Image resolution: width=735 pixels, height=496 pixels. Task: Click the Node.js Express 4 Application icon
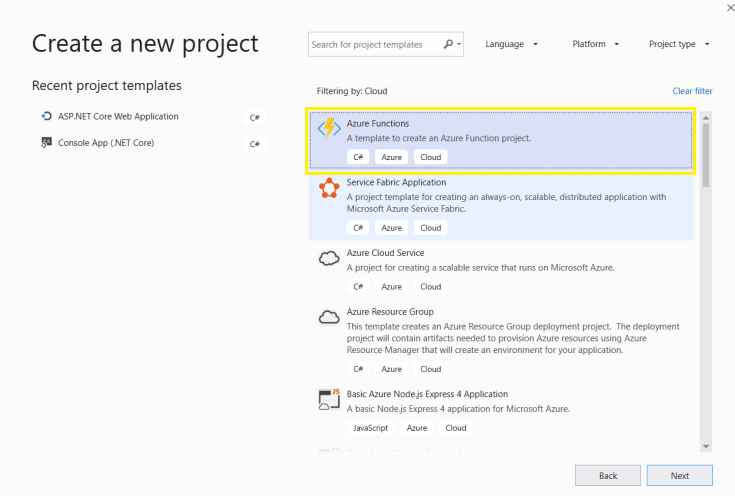(x=328, y=399)
